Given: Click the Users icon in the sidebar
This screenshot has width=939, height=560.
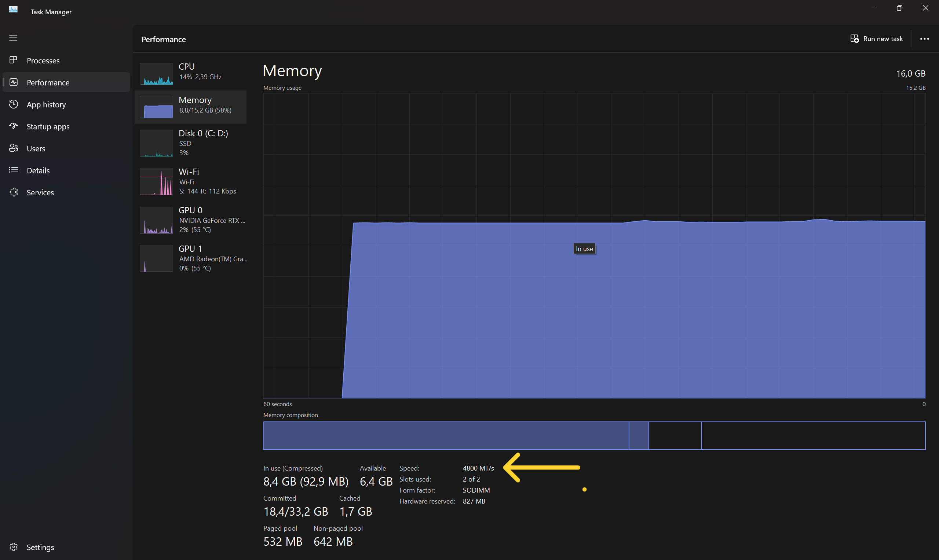Looking at the screenshot, I should [x=14, y=148].
